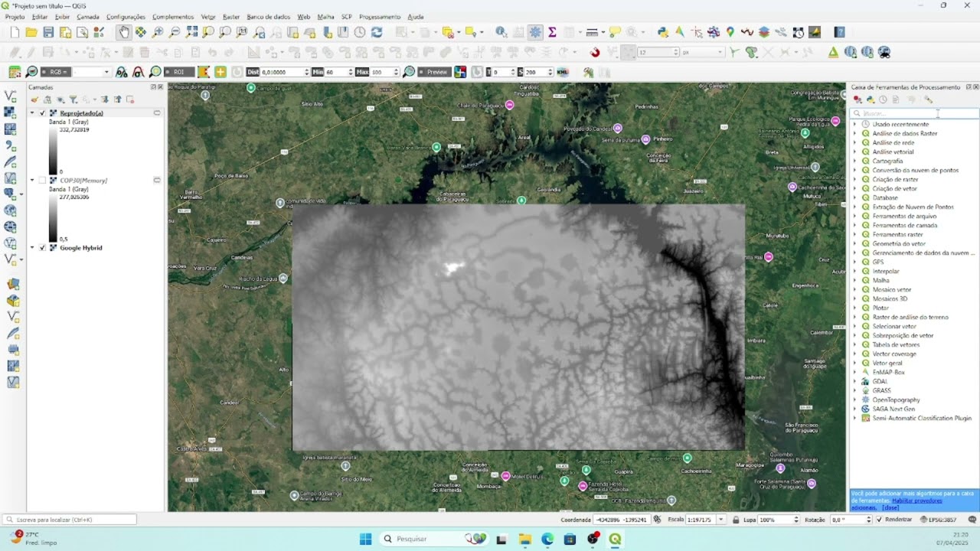Toggle the SCP ROI button
This screenshot has width=980, height=551.
click(178, 72)
